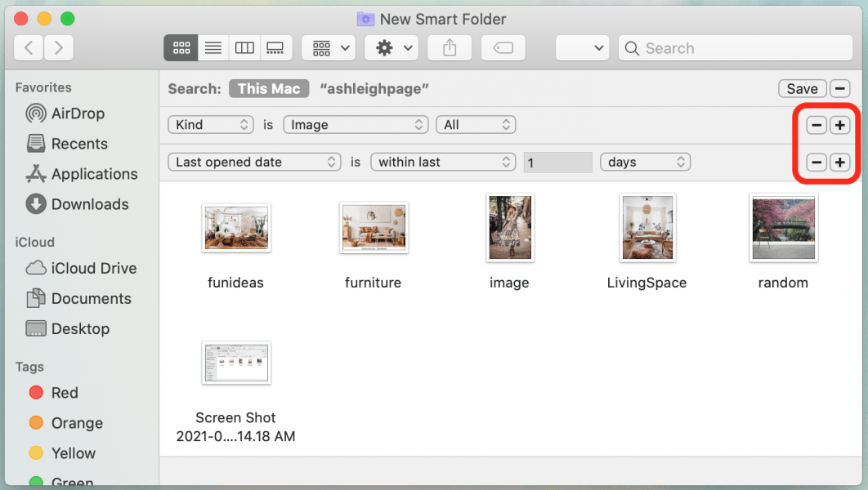Switch to list view
The height and width of the screenshot is (490, 868).
click(213, 48)
